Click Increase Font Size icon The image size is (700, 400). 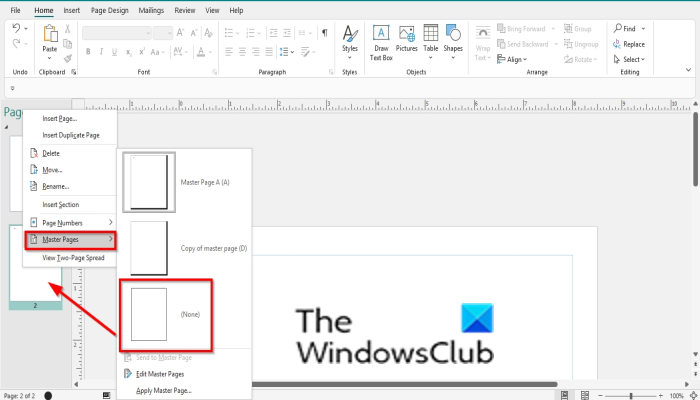[180, 33]
